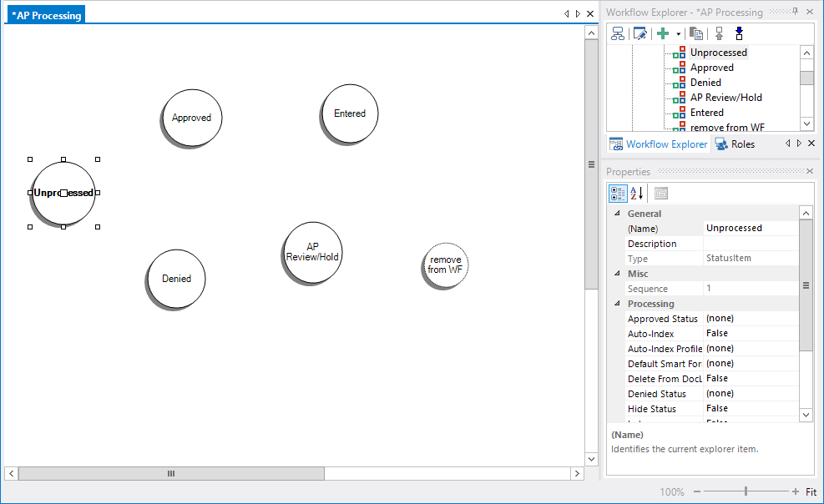The width and height of the screenshot is (824, 504).
Task: Click the edit pencil icon in Explorer toolbar
Action: pyautogui.click(x=640, y=33)
